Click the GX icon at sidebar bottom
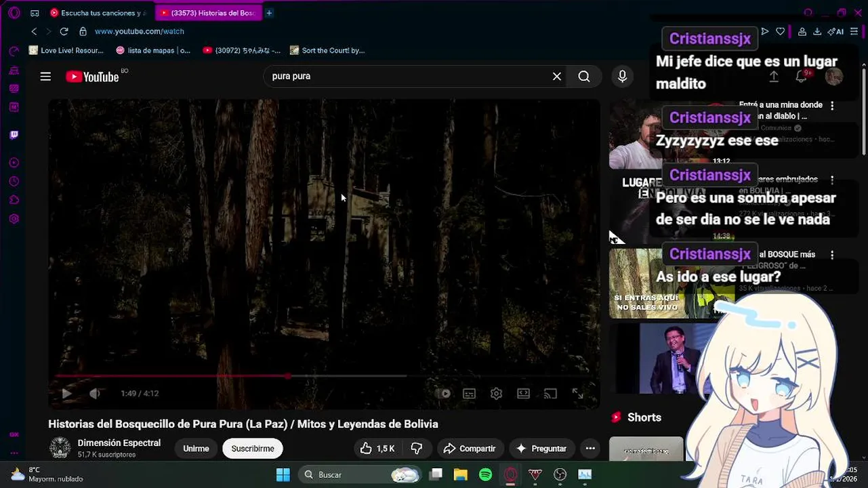Viewport: 868px width, 488px height. (14, 434)
